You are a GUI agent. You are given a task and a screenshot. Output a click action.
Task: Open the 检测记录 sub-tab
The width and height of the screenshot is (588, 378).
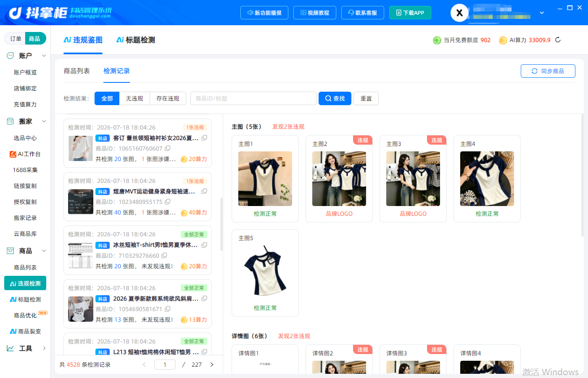[x=117, y=71]
